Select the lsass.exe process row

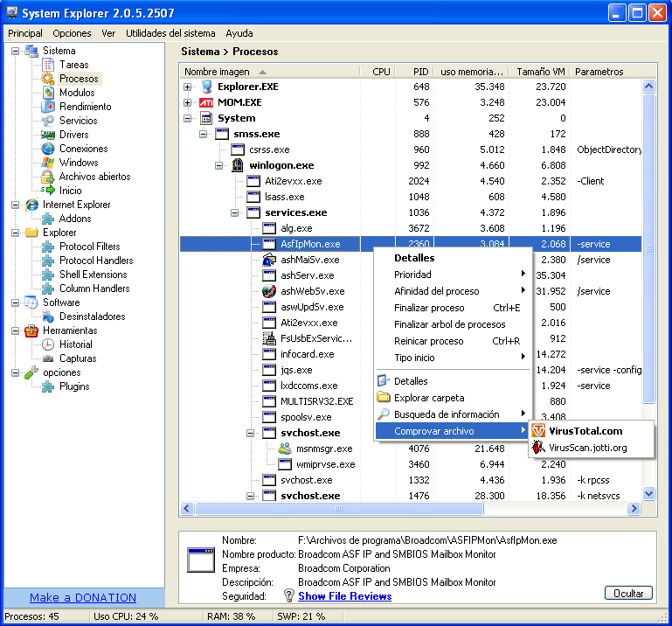[411, 197]
